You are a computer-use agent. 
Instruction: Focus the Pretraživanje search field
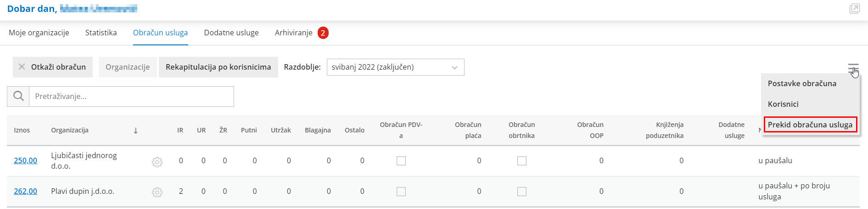[x=131, y=97]
